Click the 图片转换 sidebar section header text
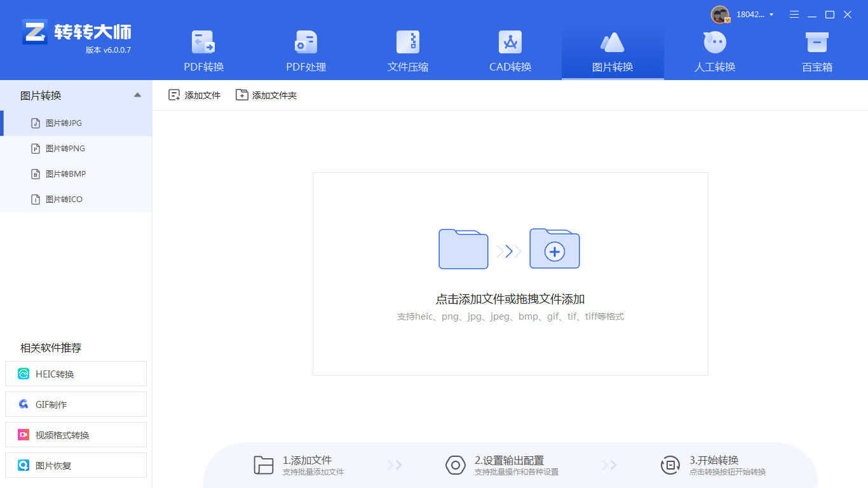 pyautogui.click(x=41, y=96)
